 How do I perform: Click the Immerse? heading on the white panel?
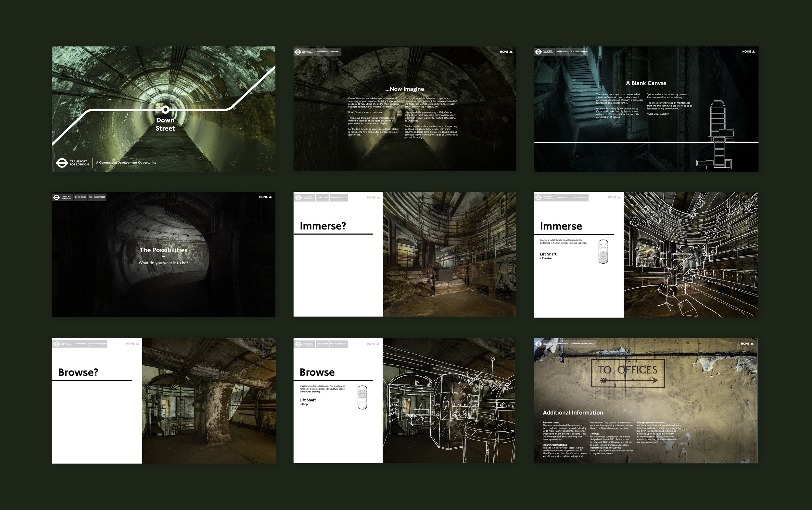pyautogui.click(x=323, y=226)
